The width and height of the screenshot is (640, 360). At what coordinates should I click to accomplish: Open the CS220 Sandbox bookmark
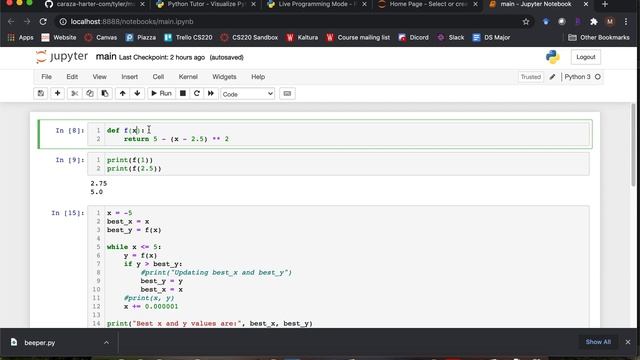tap(249, 38)
